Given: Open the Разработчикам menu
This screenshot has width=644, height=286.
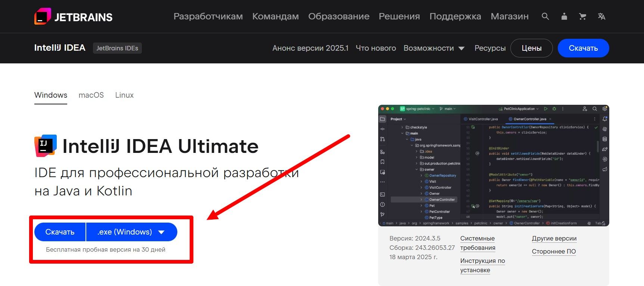Looking at the screenshot, I should click(x=208, y=16).
